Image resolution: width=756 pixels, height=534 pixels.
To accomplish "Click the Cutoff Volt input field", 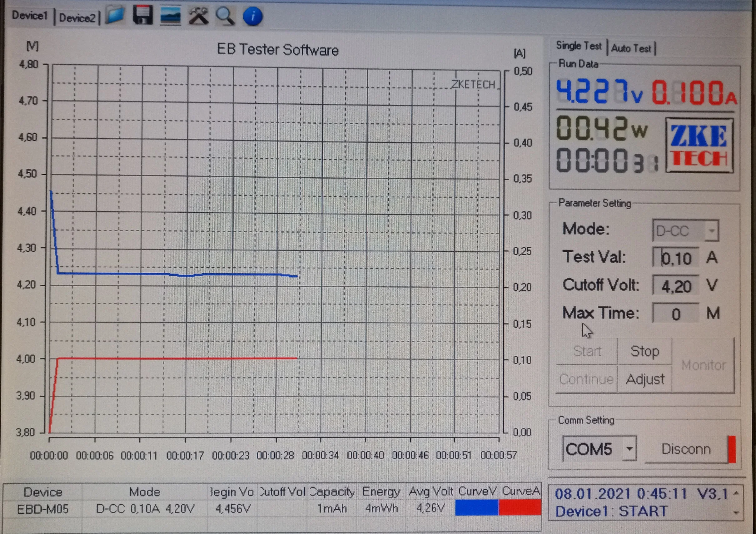I will 676,286.
